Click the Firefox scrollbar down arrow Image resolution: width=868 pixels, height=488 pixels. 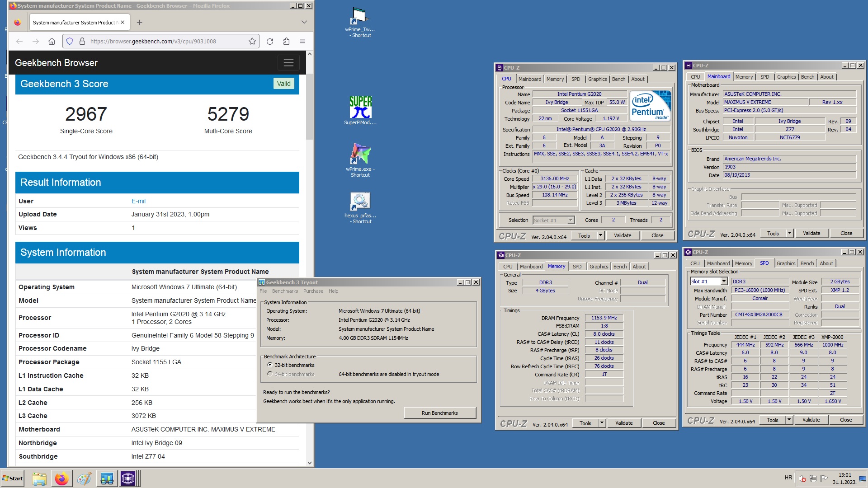click(x=310, y=463)
